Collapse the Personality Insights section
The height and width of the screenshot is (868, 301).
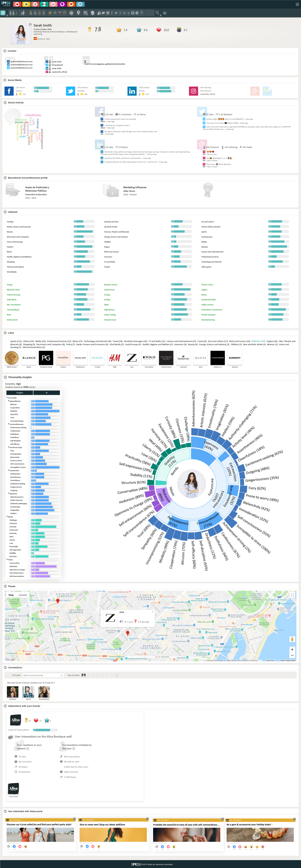click(5, 377)
